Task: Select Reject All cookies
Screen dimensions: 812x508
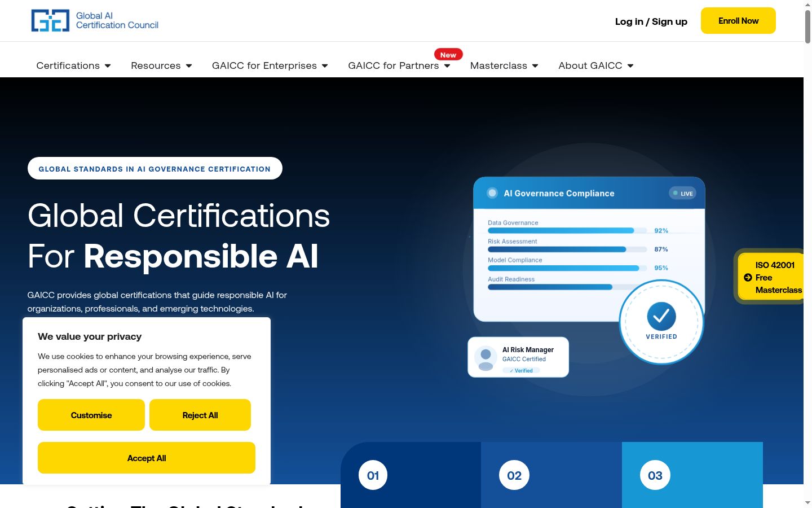Action: [x=200, y=415]
